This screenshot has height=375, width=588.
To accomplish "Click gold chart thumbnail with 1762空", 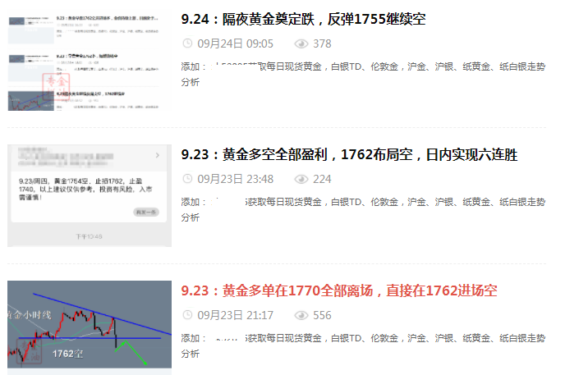I will (90, 324).
